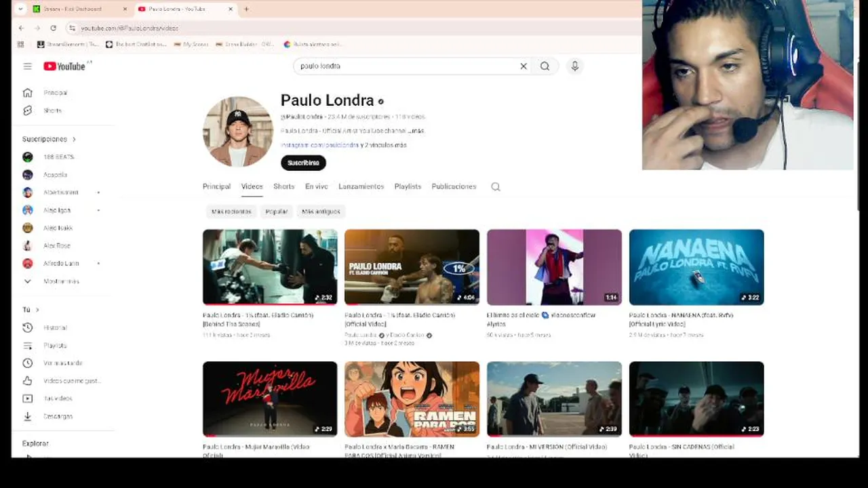Clear the search box with X
This screenshot has width=868, height=488.
(524, 66)
